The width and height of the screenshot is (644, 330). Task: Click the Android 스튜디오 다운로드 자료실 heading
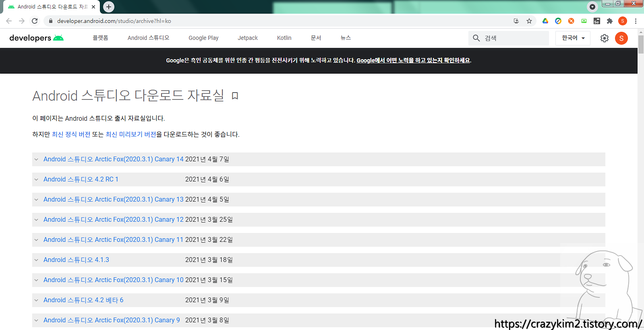pyautogui.click(x=128, y=95)
